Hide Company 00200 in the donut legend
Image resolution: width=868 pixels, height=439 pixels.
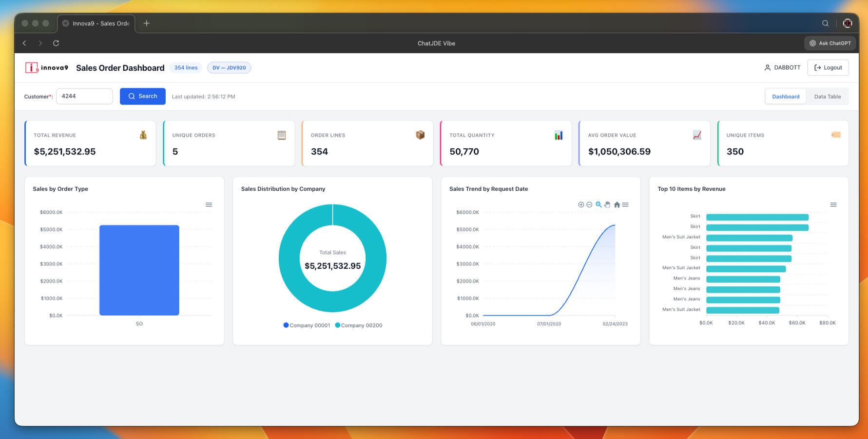point(358,325)
